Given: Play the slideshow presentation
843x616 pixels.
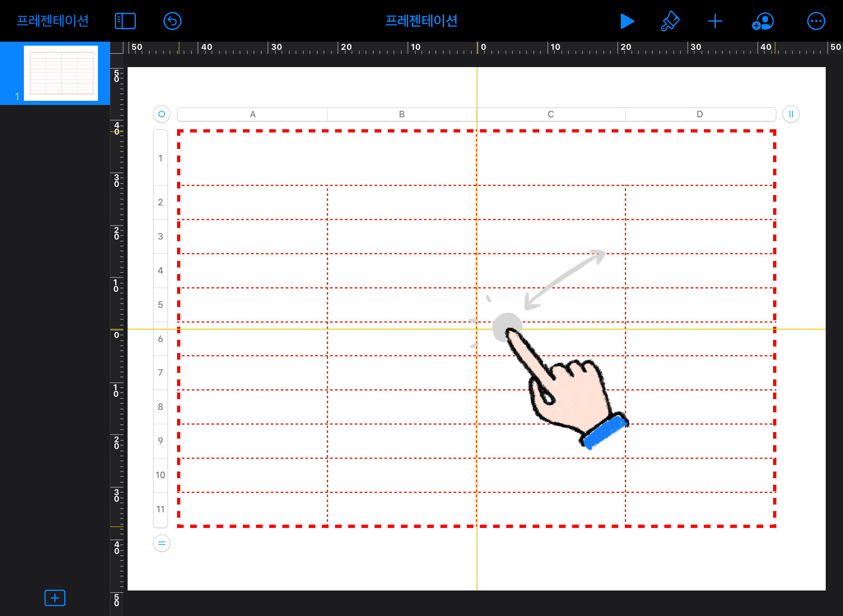Looking at the screenshot, I should (x=626, y=21).
